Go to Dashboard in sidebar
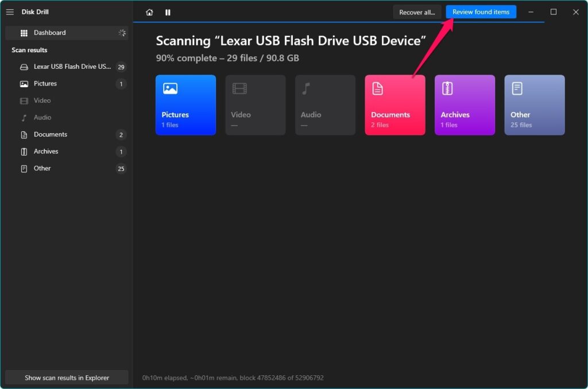 [x=50, y=33]
